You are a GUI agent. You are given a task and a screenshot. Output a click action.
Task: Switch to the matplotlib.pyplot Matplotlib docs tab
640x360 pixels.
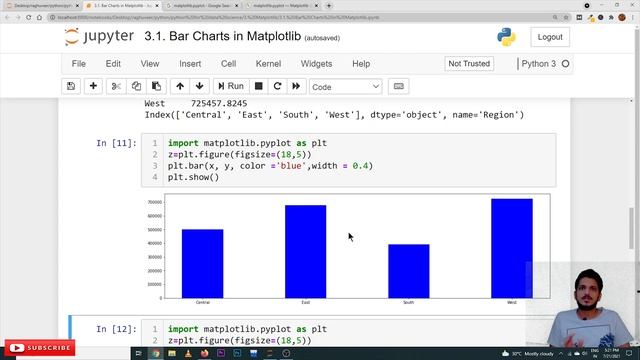282,6
